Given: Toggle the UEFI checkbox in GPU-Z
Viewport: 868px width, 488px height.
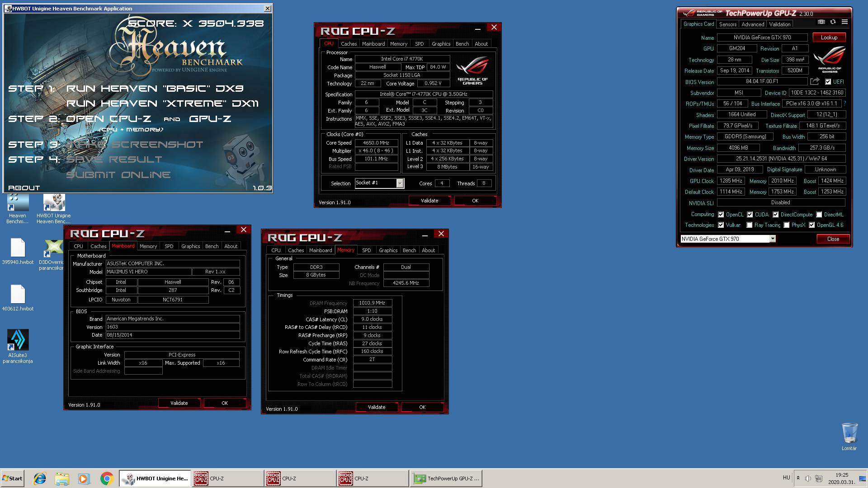Looking at the screenshot, I should click(828, 82).
